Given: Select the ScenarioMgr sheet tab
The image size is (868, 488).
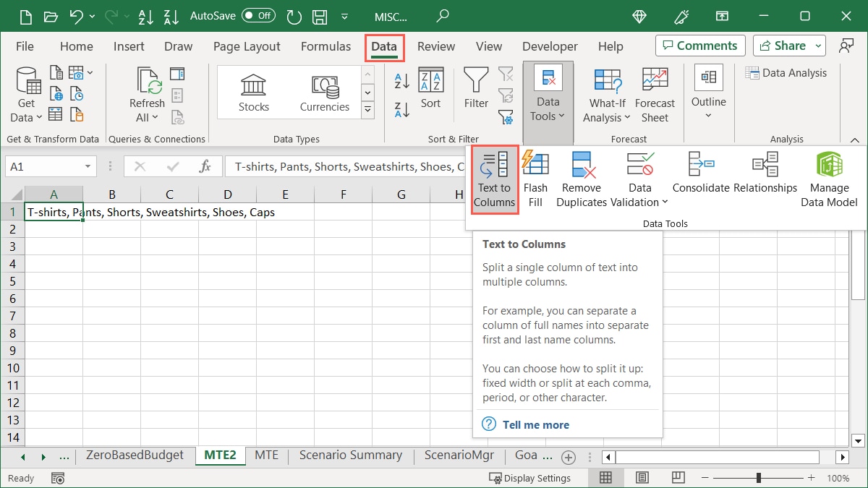Looking at the screenshot, I should click(459, 455).
